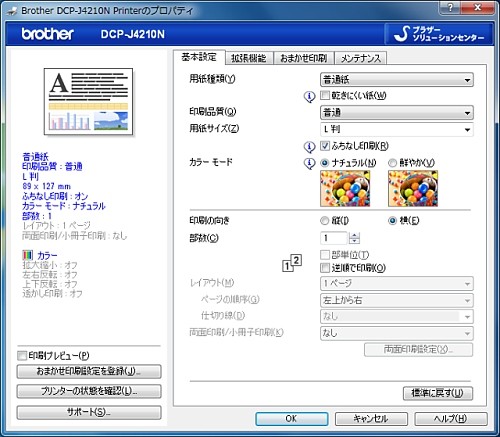Click the 両面印刷設定 button
The height and width of the screenshot is (437, 500).
(x=418, y=349)
